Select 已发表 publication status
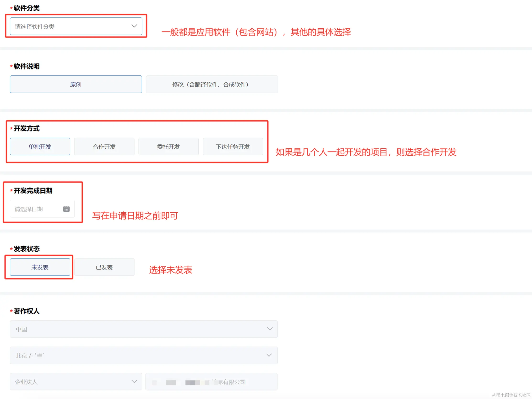Image resolution: width=532 pixels, height=399 pixels. pos(104,267)
